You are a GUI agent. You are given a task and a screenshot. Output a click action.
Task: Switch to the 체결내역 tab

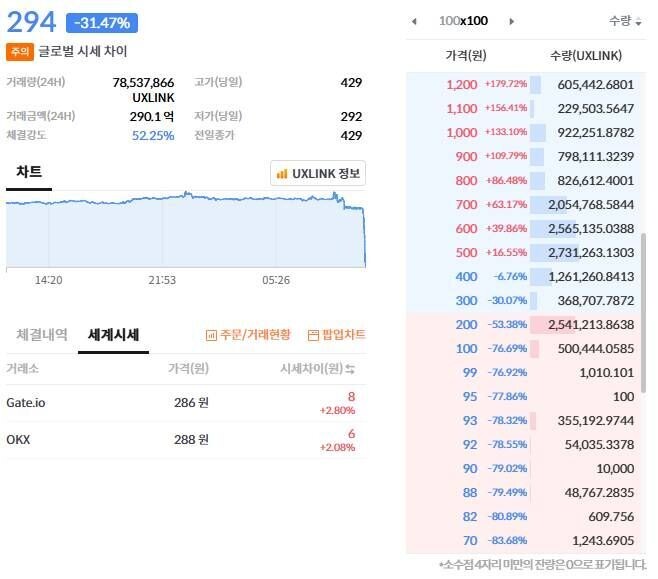point(42,335)
